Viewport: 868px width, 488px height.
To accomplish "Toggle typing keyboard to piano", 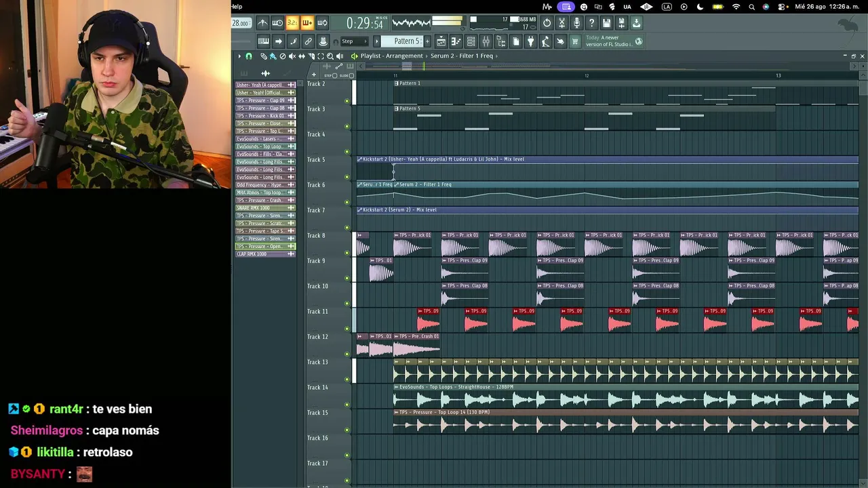I will click(x=263, y=41).
